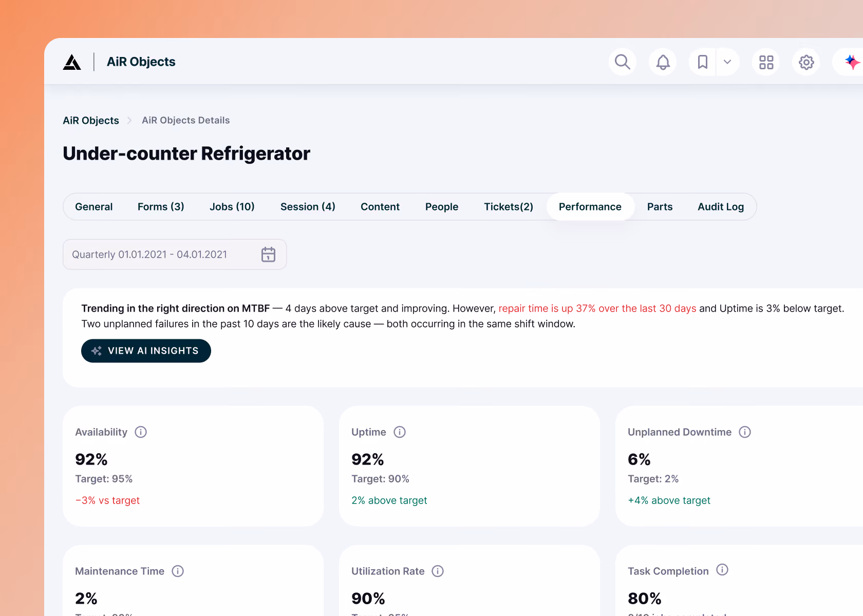This screenshot has width=863, height=616.
Task: Open the settings gear icon
Action: (x=806, y=62)
